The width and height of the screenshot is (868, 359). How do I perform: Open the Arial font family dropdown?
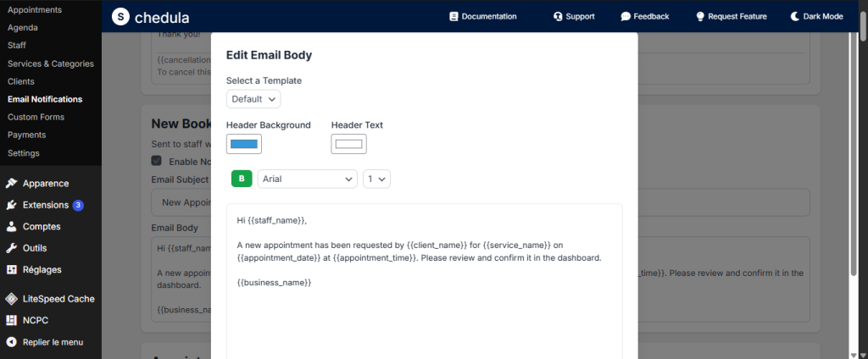(307, 179)
